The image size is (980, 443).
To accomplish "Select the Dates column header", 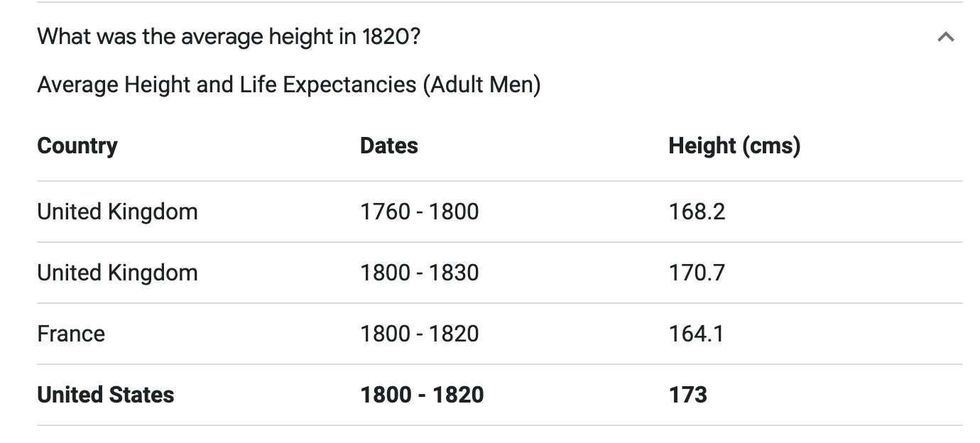I will point(388,146).
